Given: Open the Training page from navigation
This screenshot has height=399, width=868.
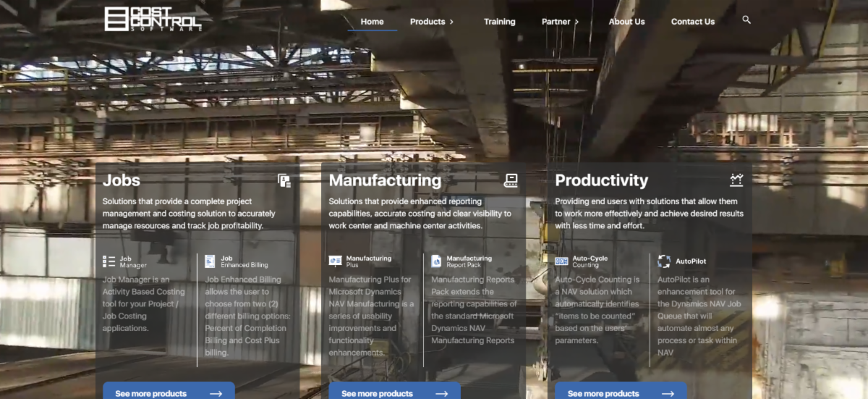Looking at the screenshot, I should [x=499, y=22].
